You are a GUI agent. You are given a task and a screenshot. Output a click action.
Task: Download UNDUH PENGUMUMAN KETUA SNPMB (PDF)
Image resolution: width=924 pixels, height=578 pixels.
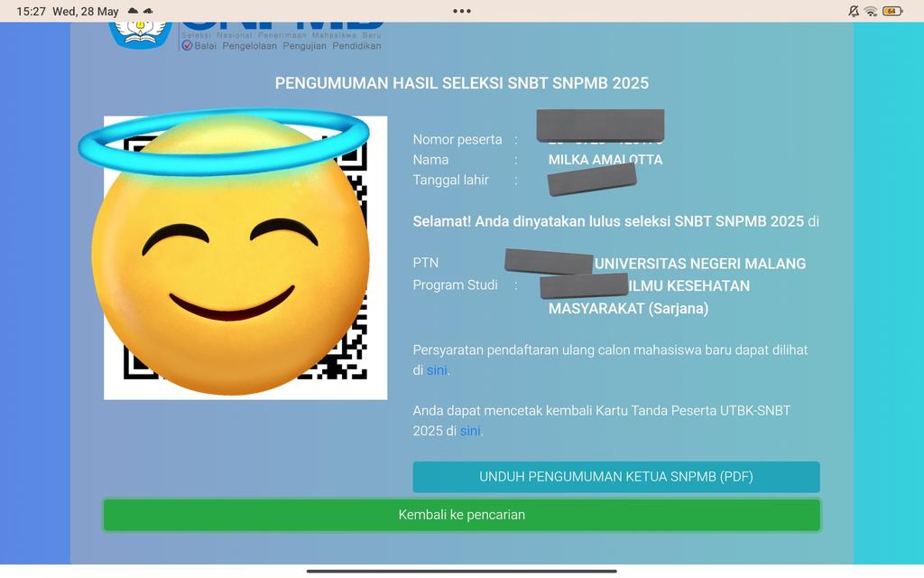pos(615,477)
